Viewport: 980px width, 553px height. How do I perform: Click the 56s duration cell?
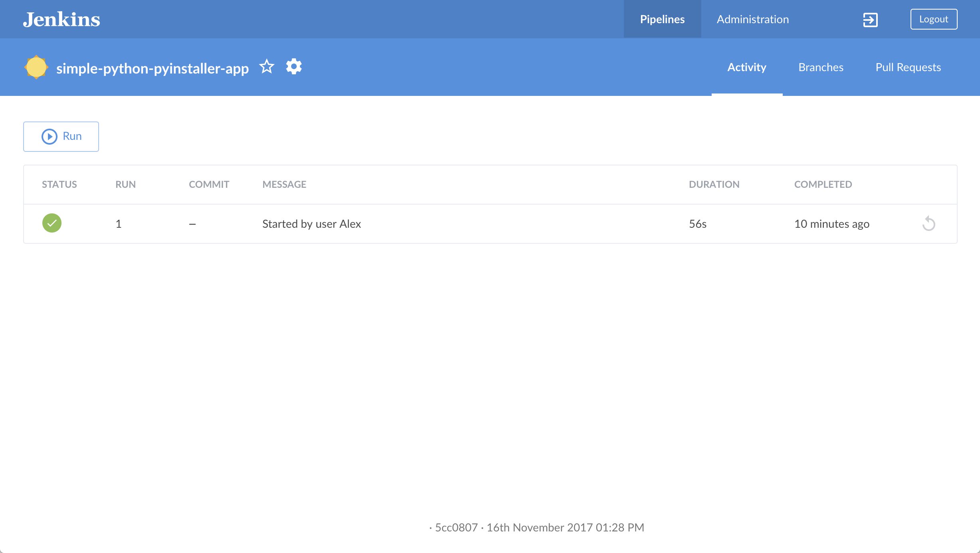point(698,224)
